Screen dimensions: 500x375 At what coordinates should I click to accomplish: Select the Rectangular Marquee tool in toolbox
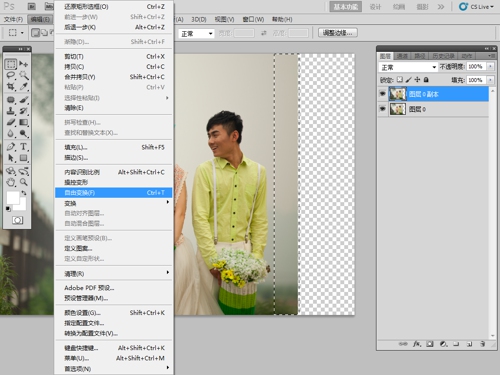(11, 64)
